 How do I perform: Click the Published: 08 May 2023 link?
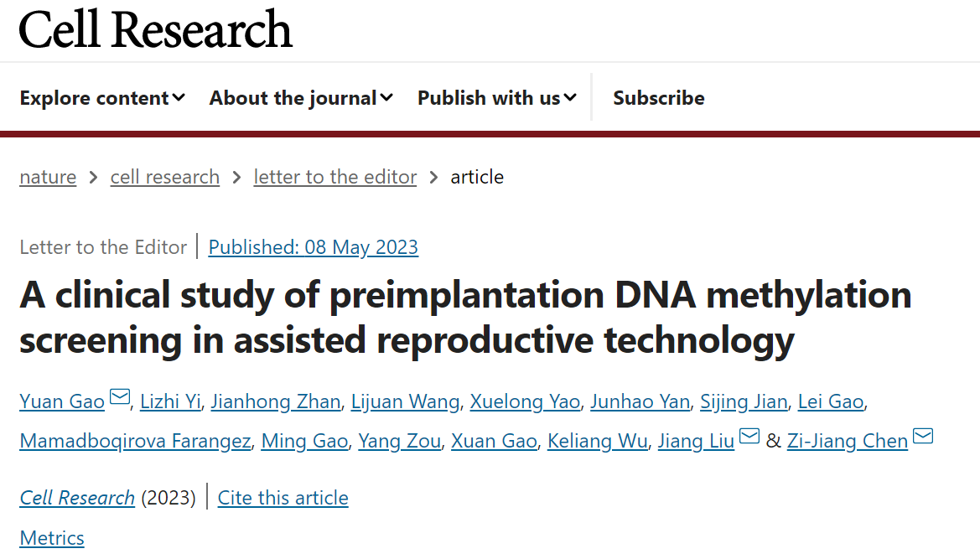click(314, 247)
